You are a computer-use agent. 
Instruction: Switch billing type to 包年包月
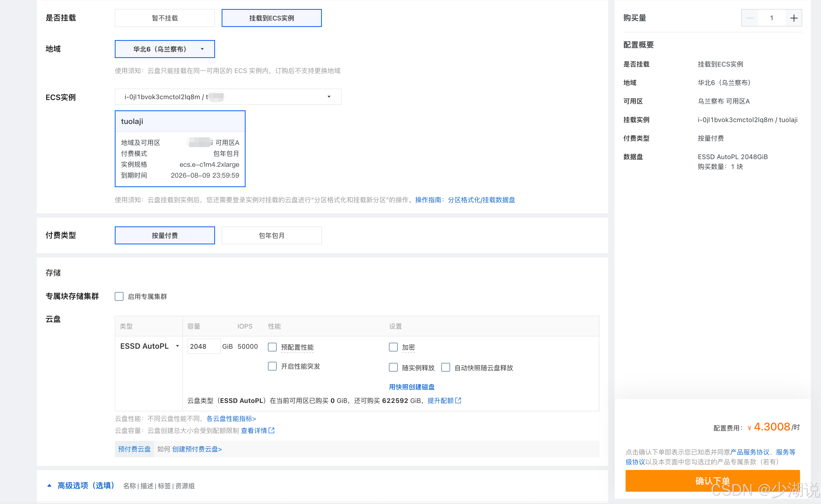click(271, 235)
